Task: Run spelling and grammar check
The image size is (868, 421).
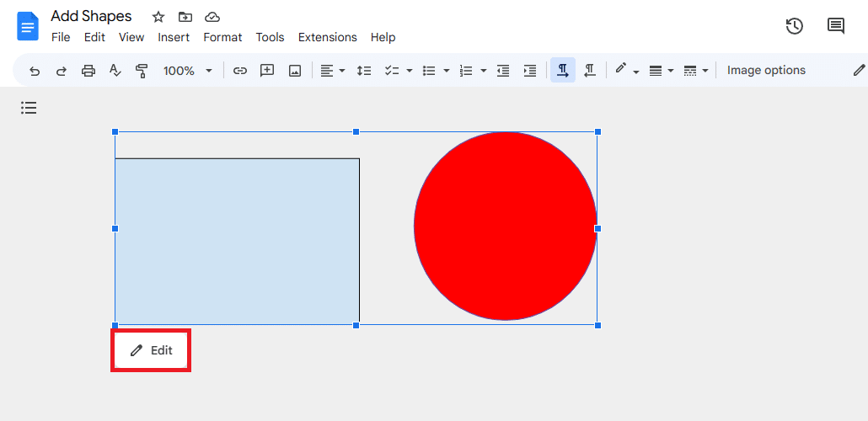Action: tap(115, 71)
